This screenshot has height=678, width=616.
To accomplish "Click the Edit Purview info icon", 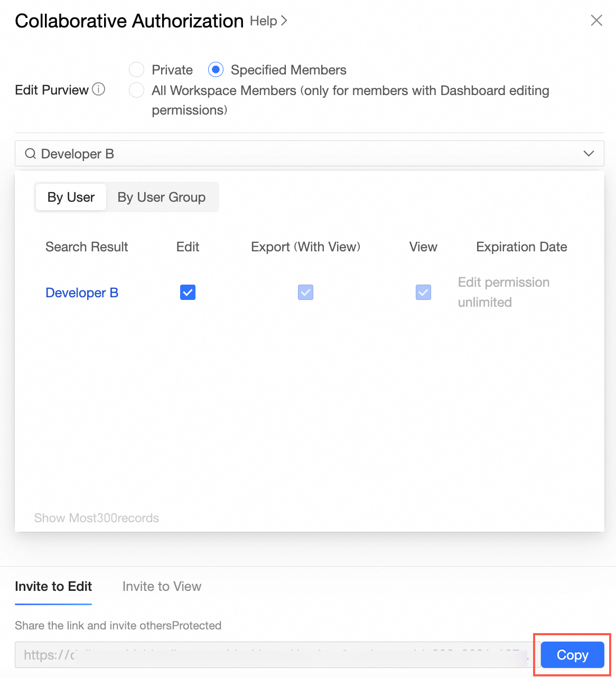I will click(x=99, y=89).
